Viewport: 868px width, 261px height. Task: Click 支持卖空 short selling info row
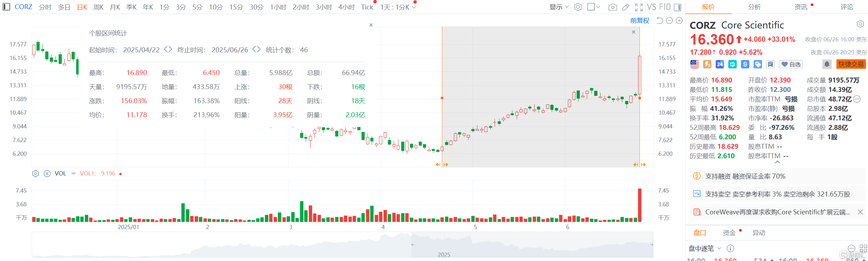point(777,194)
